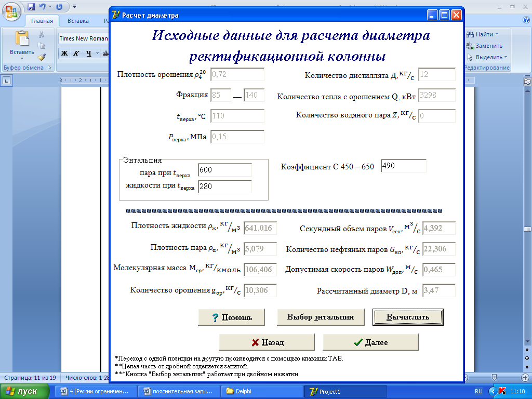Adjust the Word zoom slider handle

[x=495, y=377]
